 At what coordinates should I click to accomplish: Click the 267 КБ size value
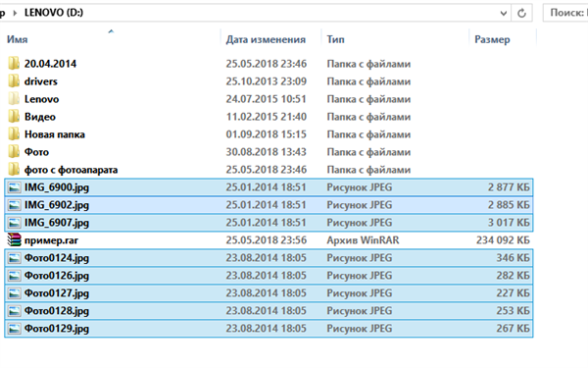tap(513, 328)
